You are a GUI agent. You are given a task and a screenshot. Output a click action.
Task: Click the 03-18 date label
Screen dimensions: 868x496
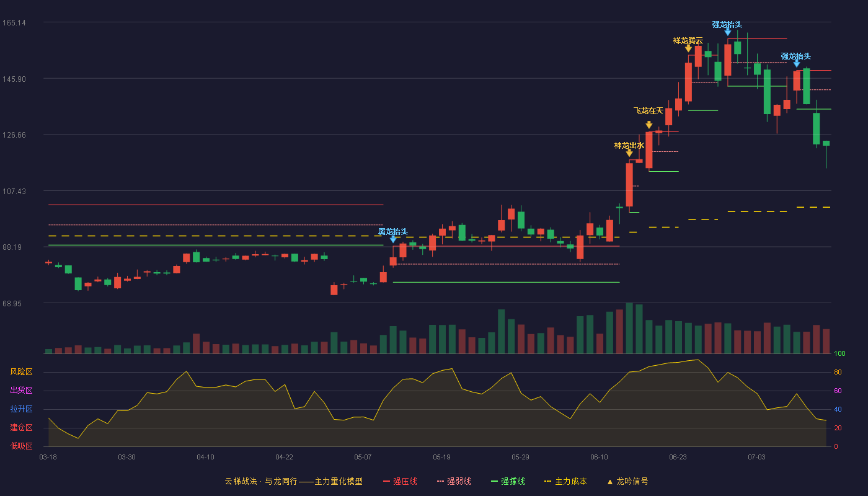48,457
